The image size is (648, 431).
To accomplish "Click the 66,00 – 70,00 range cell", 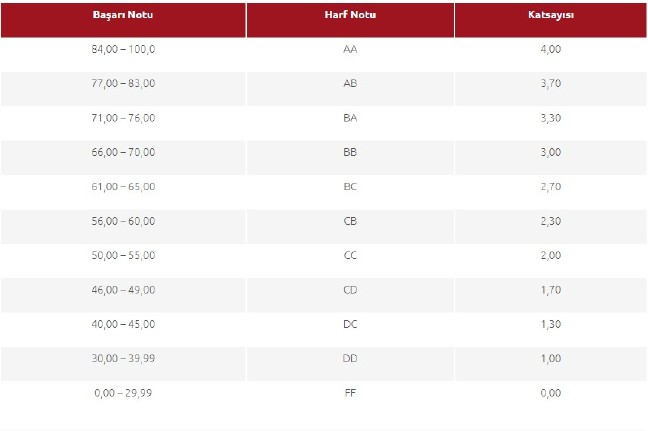I will click(x=123, y=152).
